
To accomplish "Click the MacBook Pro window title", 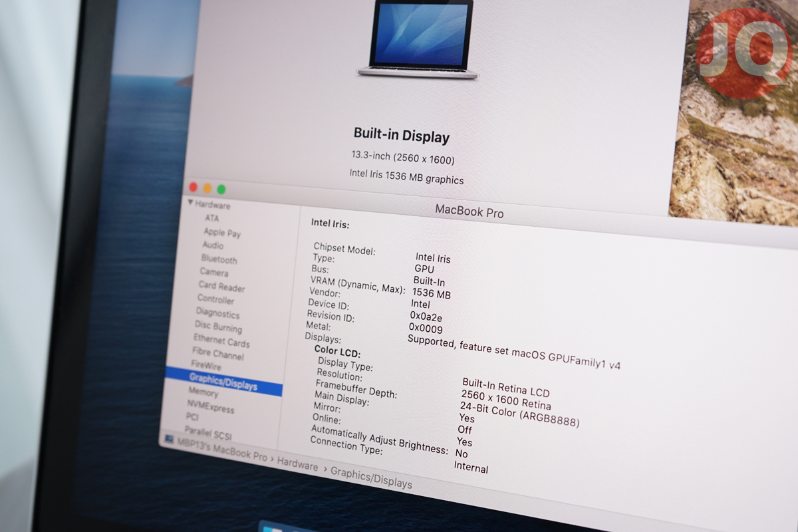I will click(x=469, y=211).
